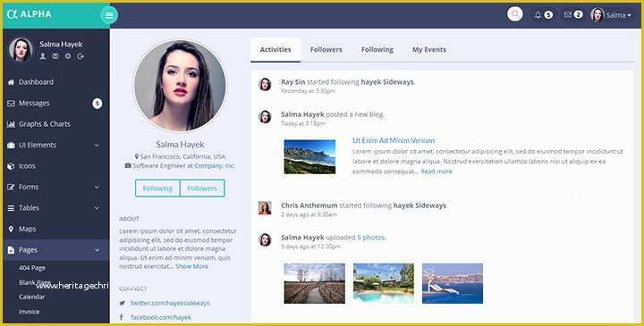Click the Dashboard home icon
Screen dimensions: 644x326
[11, 82]
